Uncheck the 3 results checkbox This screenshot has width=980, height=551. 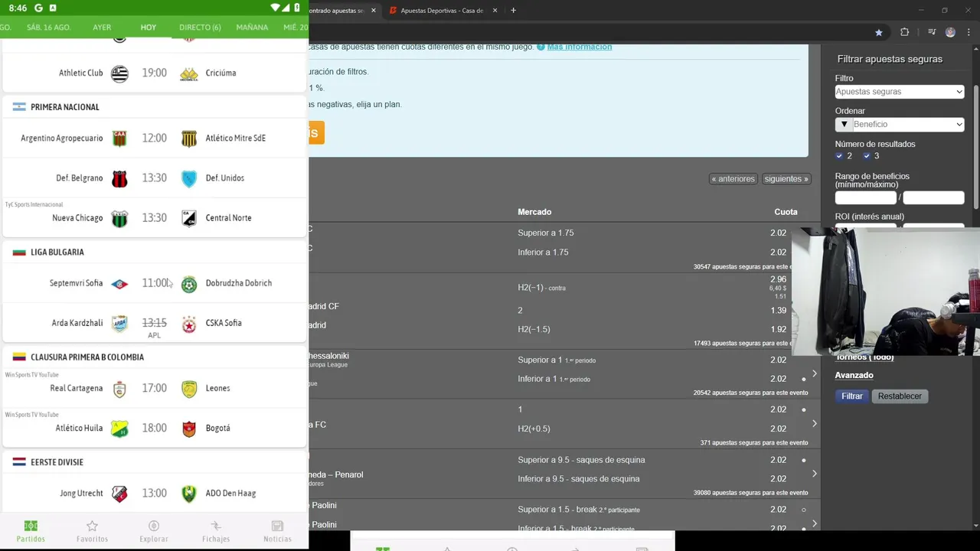[867, 156]
